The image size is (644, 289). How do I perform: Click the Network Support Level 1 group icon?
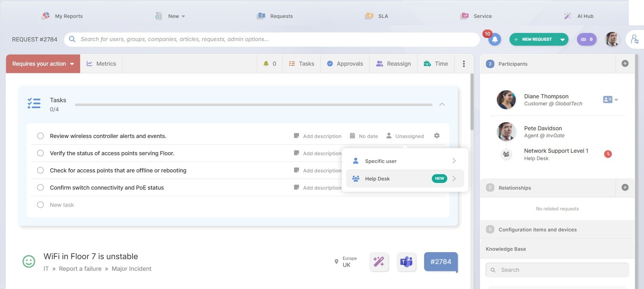click(x=506, y=154)
